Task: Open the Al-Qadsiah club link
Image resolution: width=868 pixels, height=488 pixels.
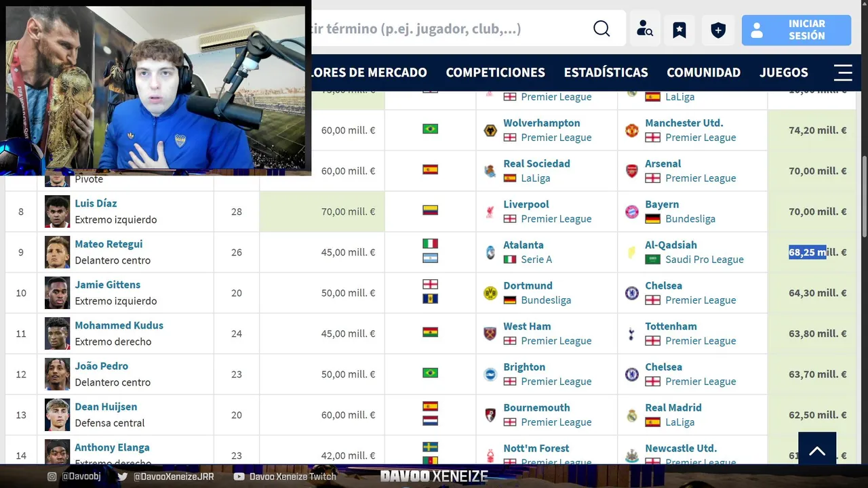Action: (x=671, y=245)
